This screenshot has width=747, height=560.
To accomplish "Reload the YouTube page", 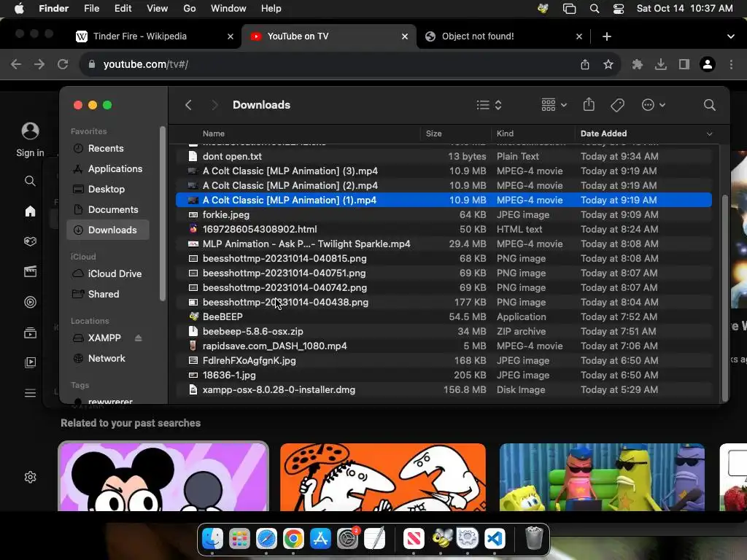I will pos(63,64).
